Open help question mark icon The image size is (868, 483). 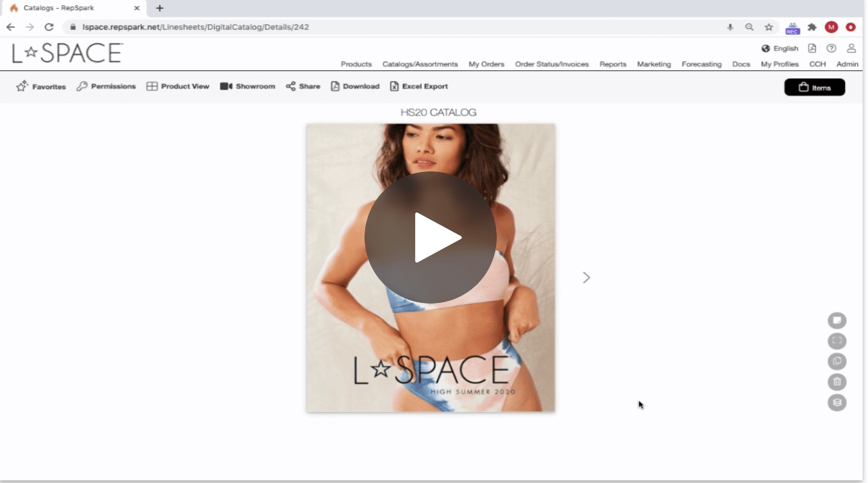point(832,49)
